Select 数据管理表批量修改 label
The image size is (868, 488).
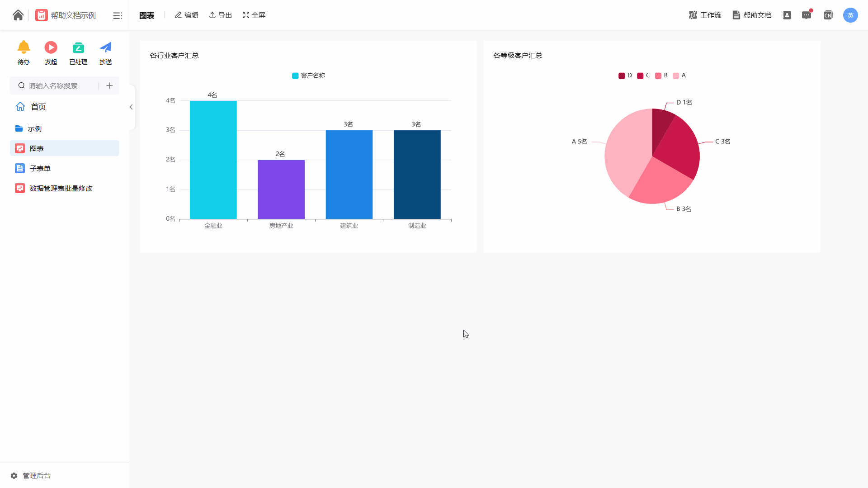tap(61, 189)
